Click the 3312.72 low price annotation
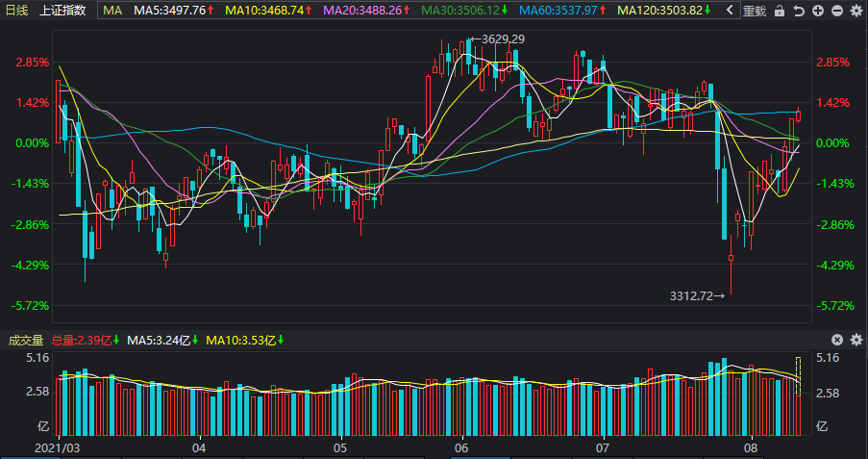 click(x=692, y=296)
